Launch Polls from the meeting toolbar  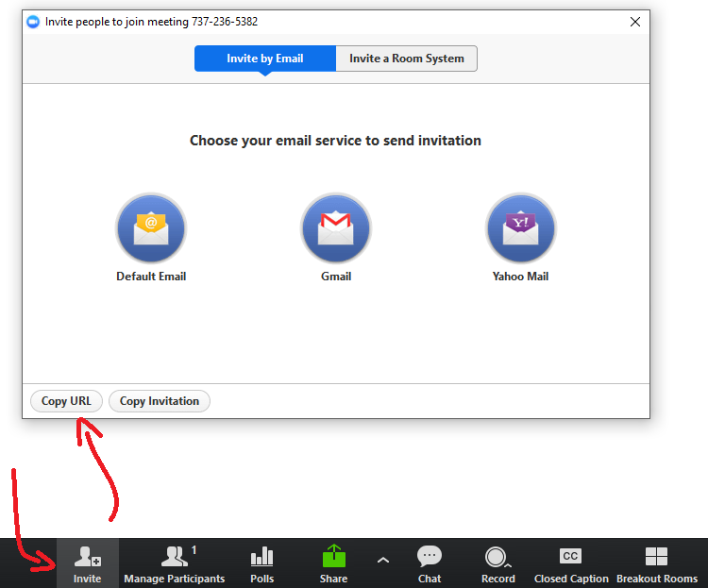[262, 563]
